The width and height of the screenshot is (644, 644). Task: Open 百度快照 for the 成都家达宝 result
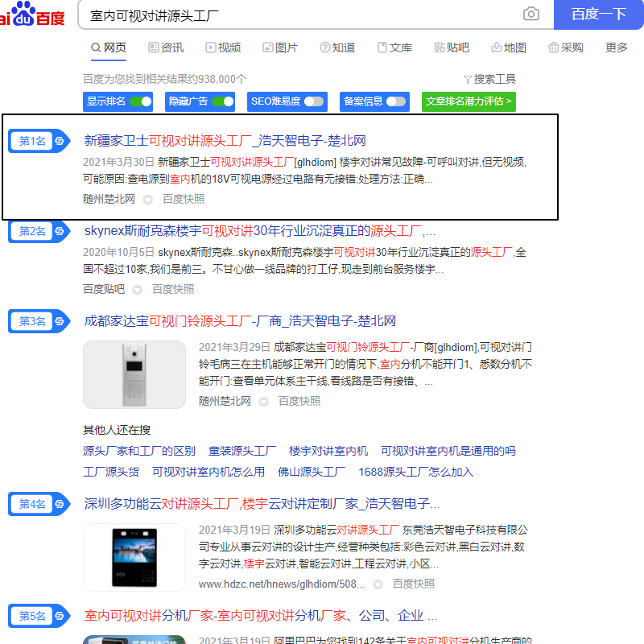click(x=299, y=401)
